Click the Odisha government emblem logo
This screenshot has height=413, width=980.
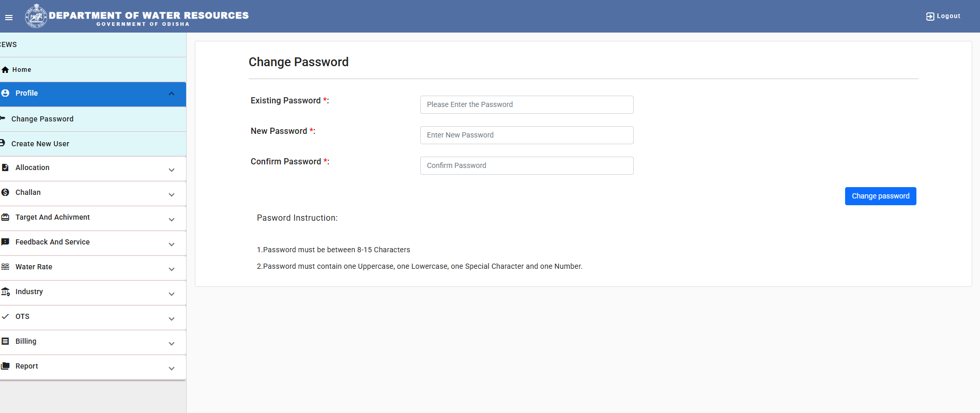(x=36, y=16)
